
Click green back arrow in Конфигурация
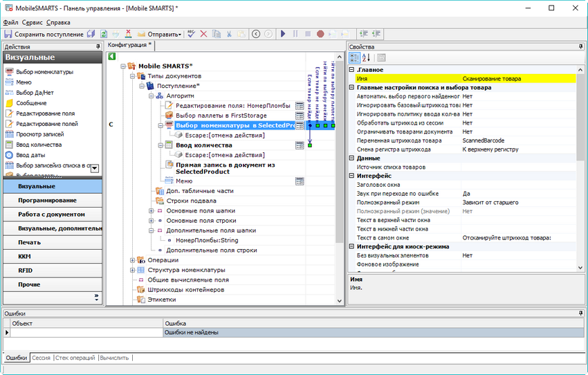pos(112,57)
